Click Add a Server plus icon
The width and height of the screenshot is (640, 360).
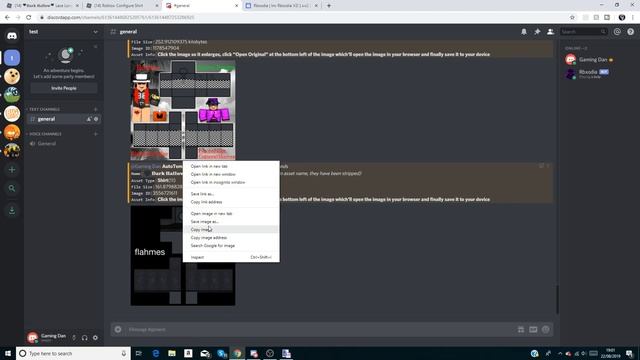click(12, 169)
